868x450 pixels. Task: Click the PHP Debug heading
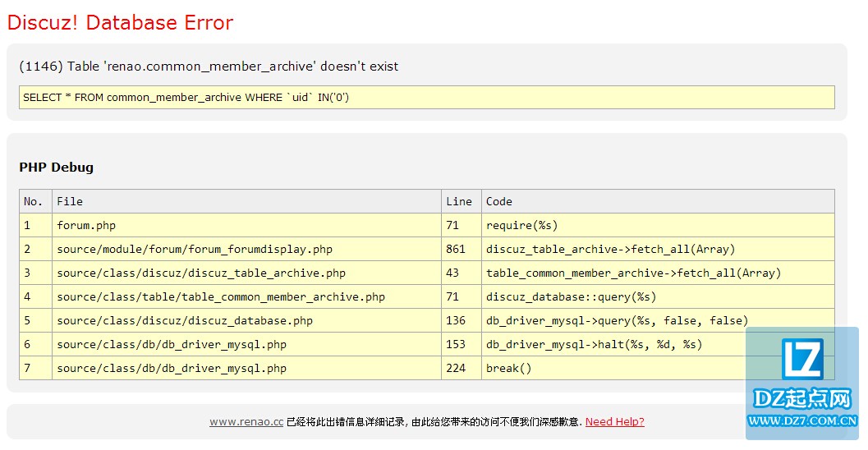click(56, 168)
